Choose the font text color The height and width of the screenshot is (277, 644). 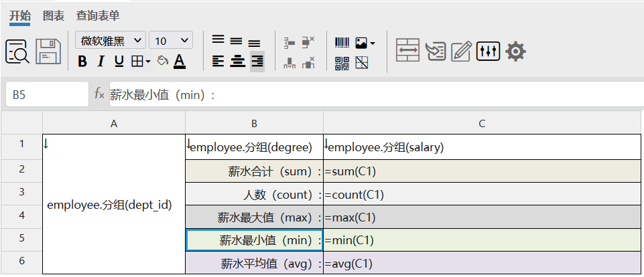180,62
